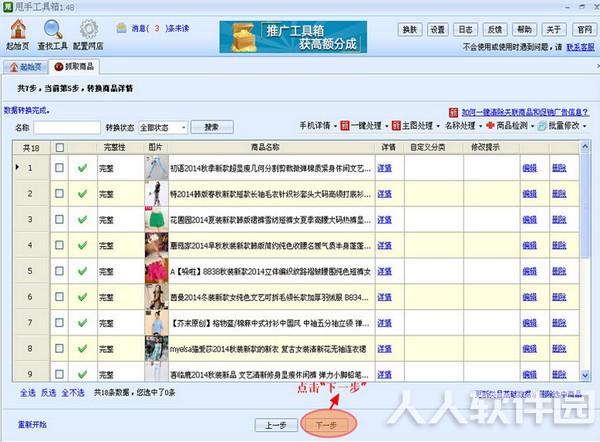Image resolution: width=600 pixels, height=442 pixels.
Task: Click the 删除 link in row 6
Action: click(559, 297)
